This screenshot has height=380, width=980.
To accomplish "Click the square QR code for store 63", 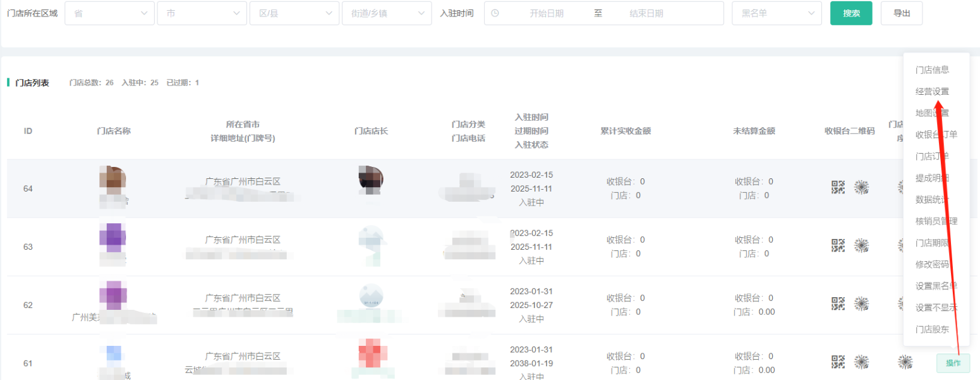I will coord(838,245).
